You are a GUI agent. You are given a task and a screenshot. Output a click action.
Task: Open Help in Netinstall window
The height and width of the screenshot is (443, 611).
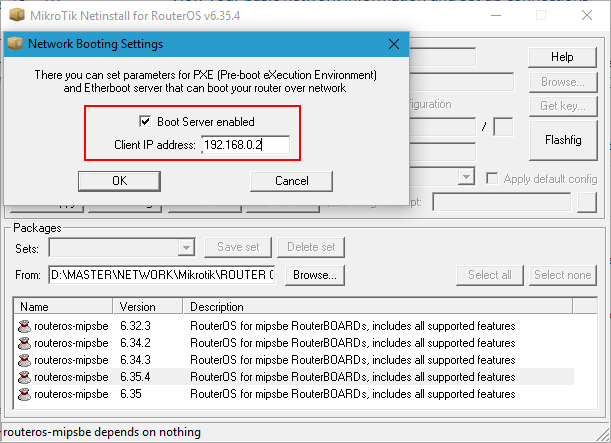pyautogui.click(x=562, y=57)
